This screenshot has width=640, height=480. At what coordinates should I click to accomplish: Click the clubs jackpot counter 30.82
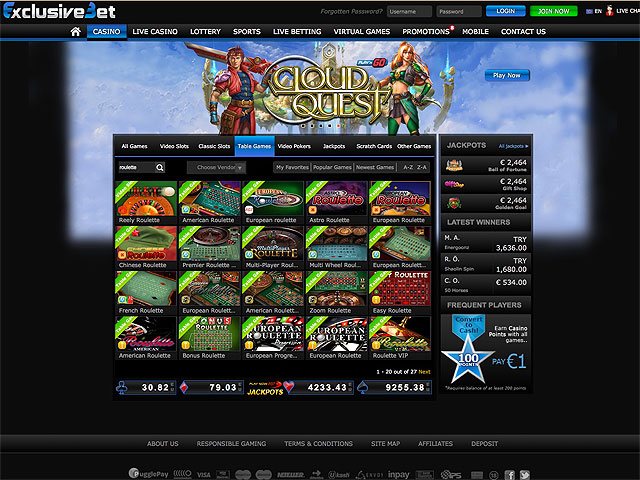(x=146, y=387)
